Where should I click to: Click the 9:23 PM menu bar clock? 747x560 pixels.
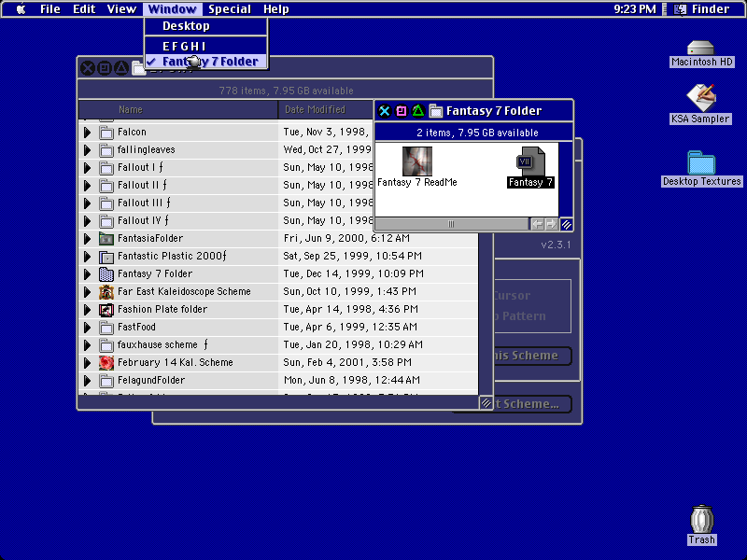pos(635,9)
